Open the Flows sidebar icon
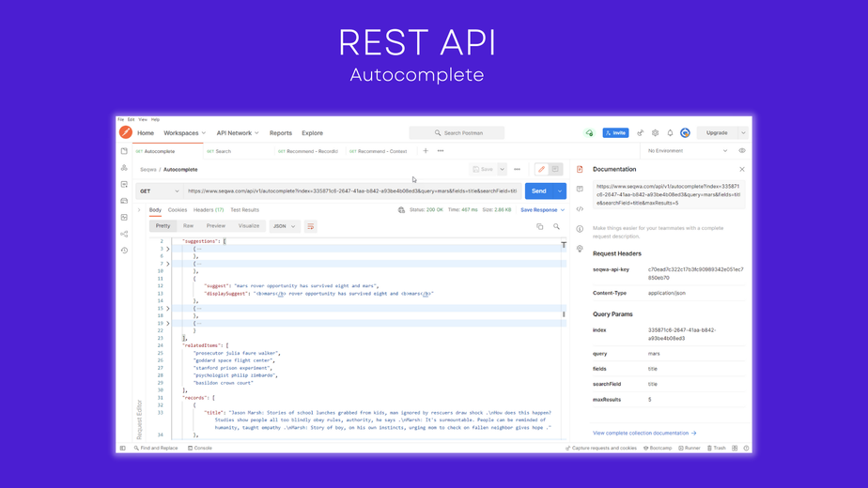The height and width of the screenshot is (488, 868). click(x=124, y=234)
